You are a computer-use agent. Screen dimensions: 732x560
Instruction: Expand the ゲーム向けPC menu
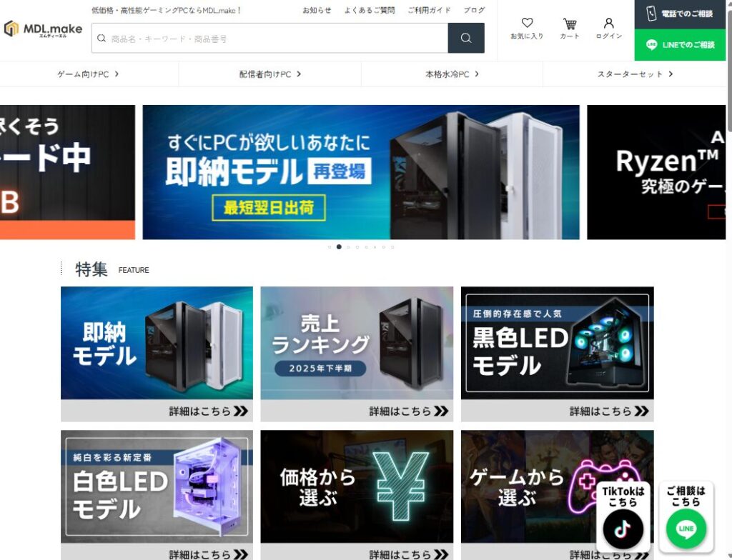(x=88, y=74)
